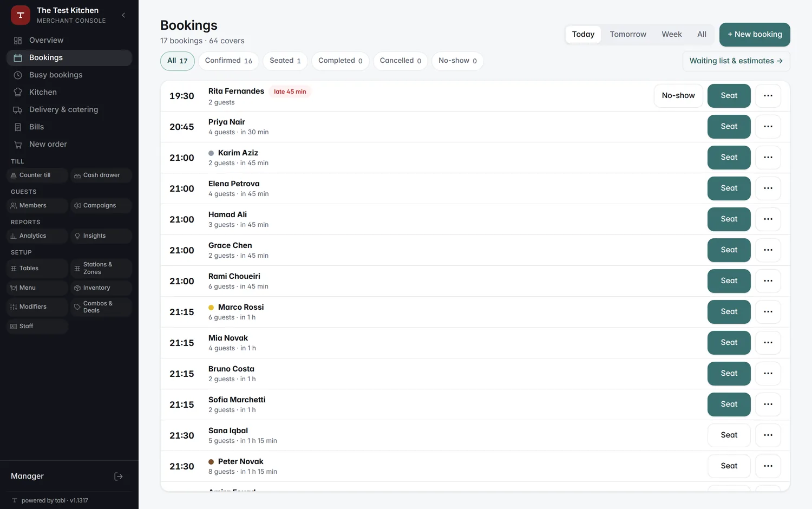The image size is (812, 509).
Task: Open more options for Rita Fernandes
Action: point(768,96)
